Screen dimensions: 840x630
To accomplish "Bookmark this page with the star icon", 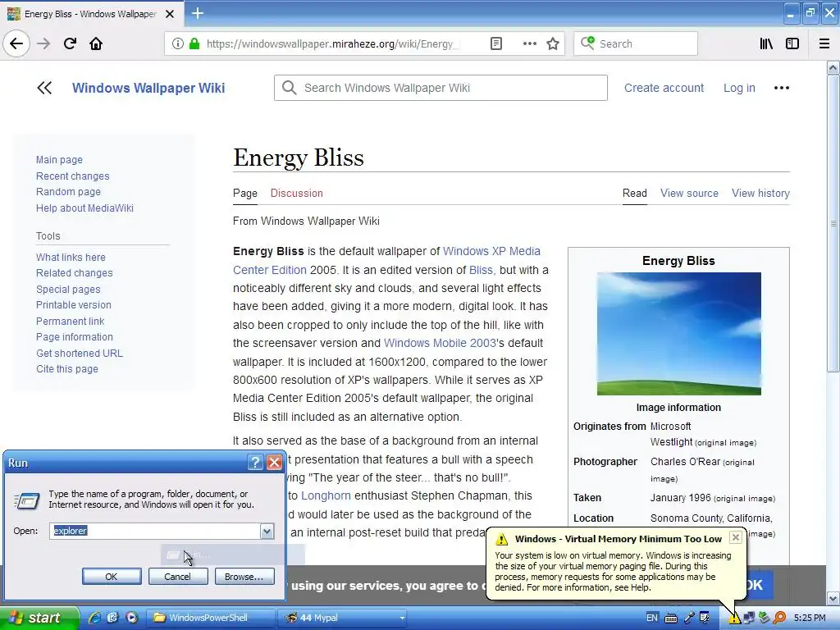I will (553, 44).
